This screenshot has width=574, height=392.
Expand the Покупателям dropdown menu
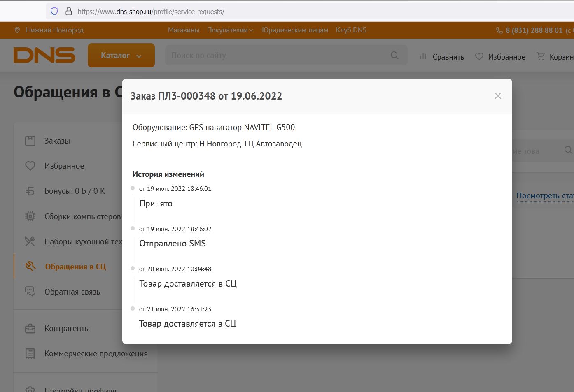pyautogui.click(x=230, y=30)
